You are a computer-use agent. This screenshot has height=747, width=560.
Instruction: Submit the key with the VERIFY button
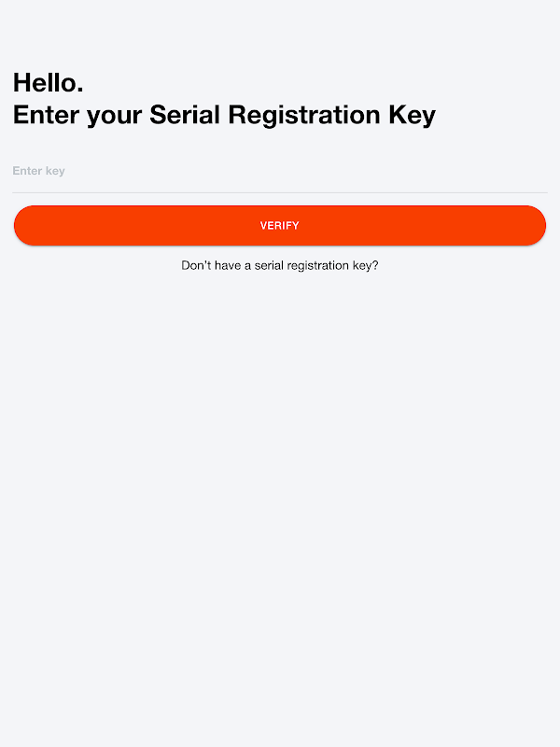click(x=280, y=226)
